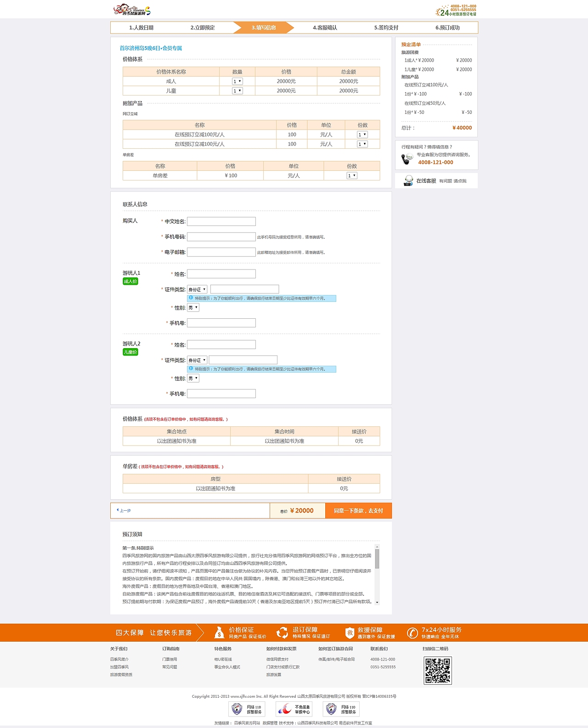This screenshot has width=588, height=728.
Task: Click the 购买人 手机号码 input field
Action: (x=221, y=237)
